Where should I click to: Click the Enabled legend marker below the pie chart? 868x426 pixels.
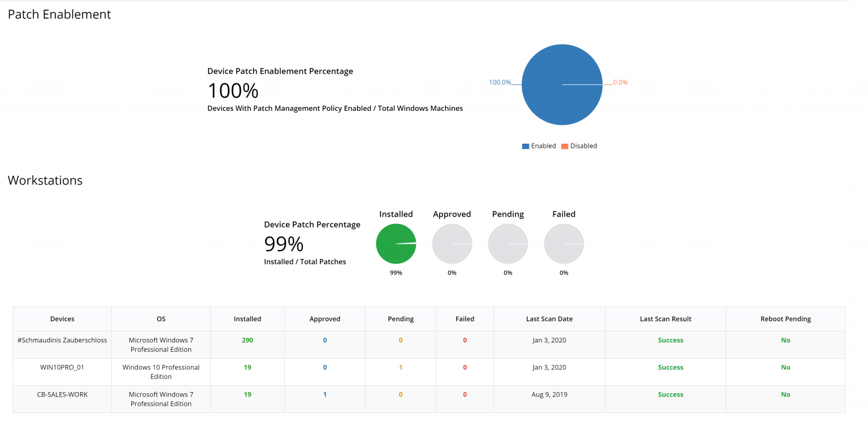pos(524,146)
